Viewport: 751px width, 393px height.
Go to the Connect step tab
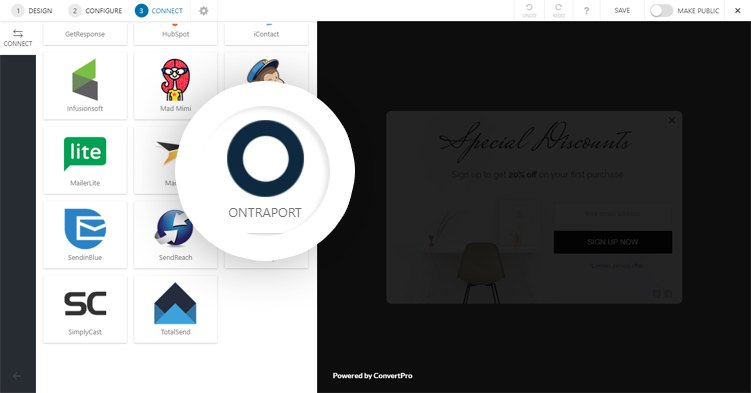[159, 11]
